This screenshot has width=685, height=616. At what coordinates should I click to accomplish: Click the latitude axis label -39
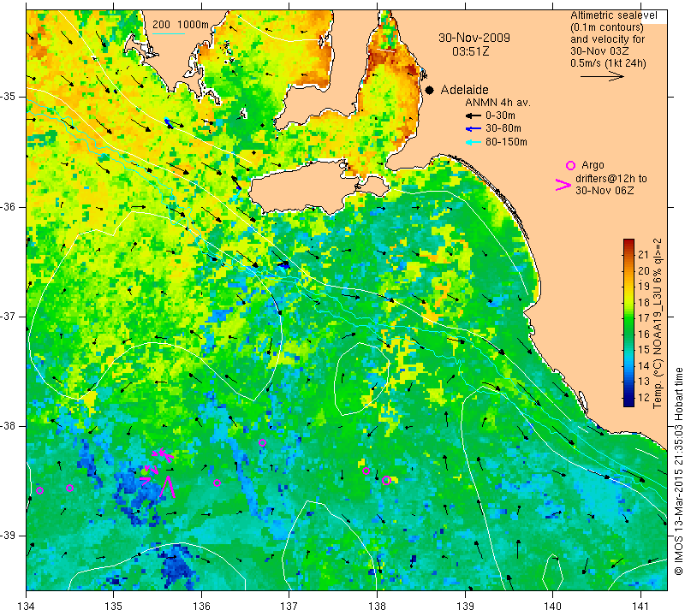[x=8, y=536]
